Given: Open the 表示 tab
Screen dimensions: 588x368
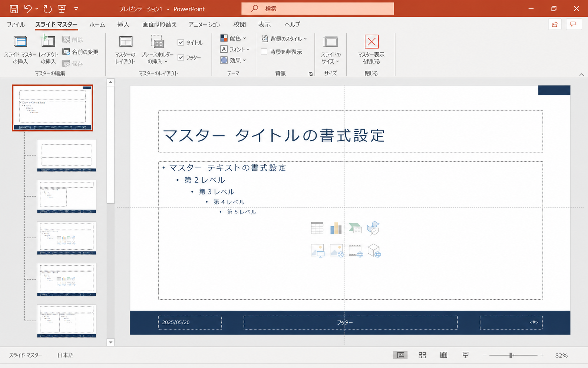Looking at the screenshot, I should [x=264, y=24].
